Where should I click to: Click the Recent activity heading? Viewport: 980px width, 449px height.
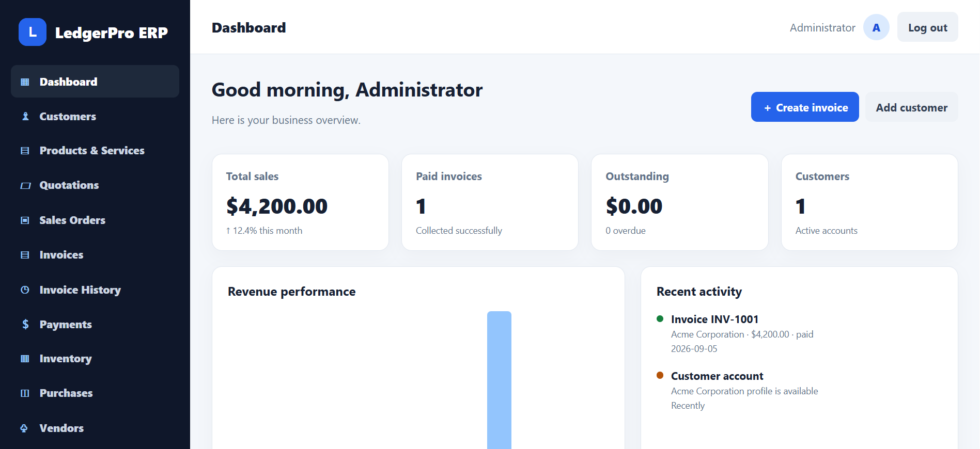699,292
